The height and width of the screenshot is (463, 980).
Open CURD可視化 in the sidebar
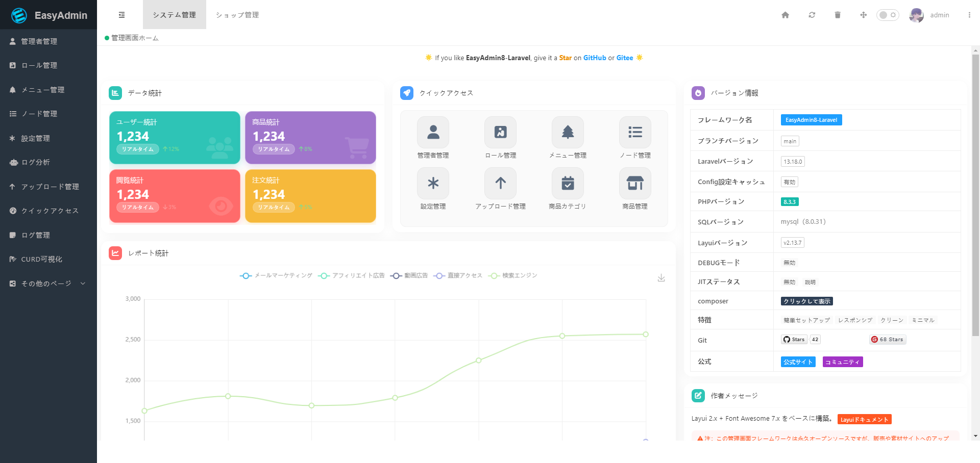tap(48, 259)
